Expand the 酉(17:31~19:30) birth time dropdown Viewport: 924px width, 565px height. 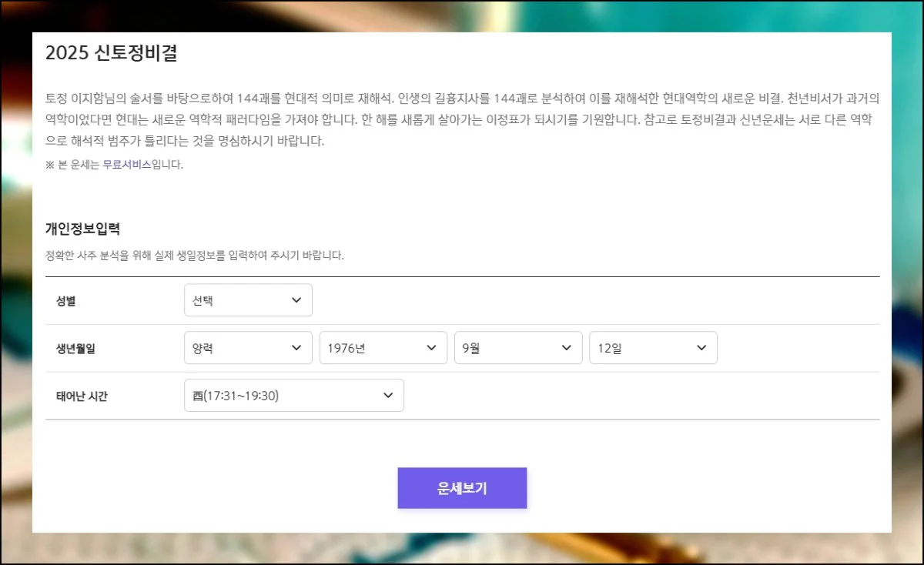point(293,396)
